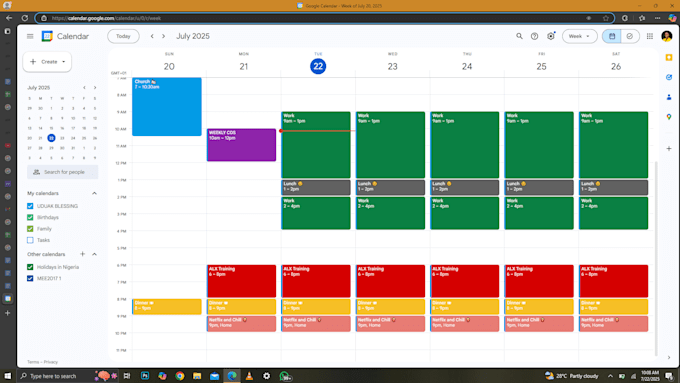Open Windows Start menu
The image size is (680, 383).
click(7, 376)
